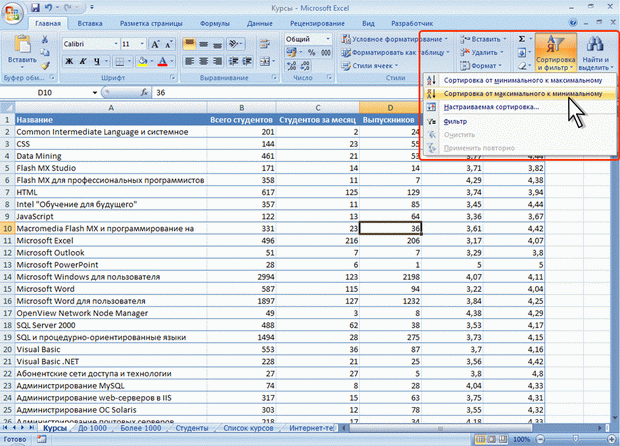Apply percent number format
The height and width of the screenshot is (446, 620).
pyautogui.click(x=312, y=53)
